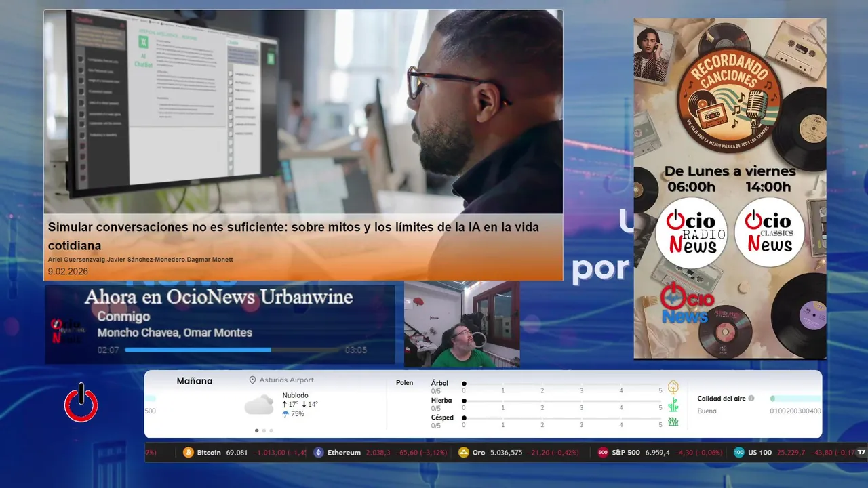The width and height of the screenshot is (868, 488).
Task: Click 'De Lunes a viernes' schedule text
Action: click(x=730, y=170)
